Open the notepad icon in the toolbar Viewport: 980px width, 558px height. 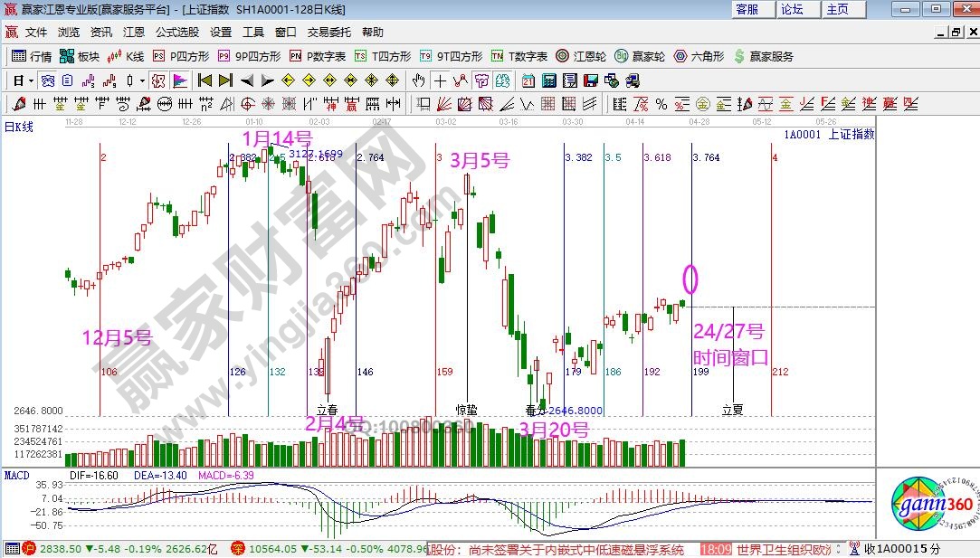pyautogui.click(x=570, y=80)
